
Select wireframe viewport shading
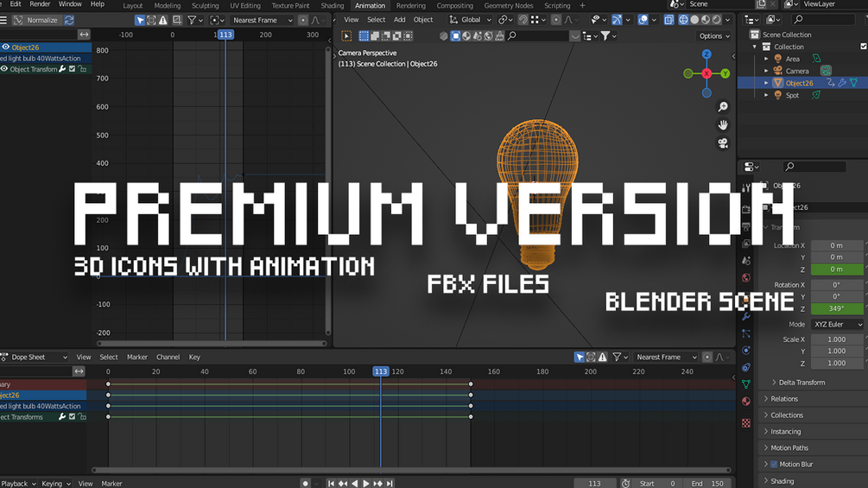point(684,20)
